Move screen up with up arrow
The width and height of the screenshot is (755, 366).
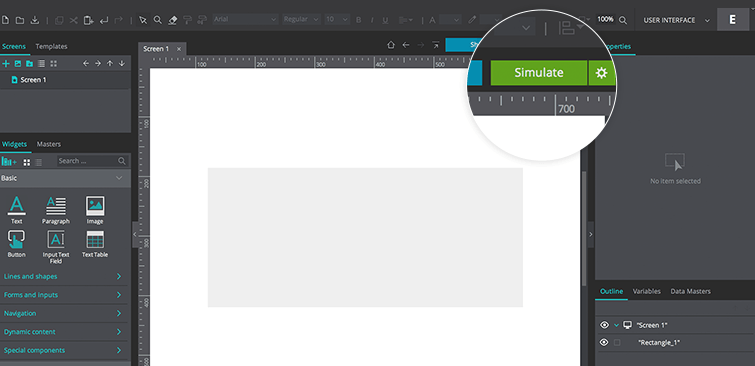coord(110,64)
